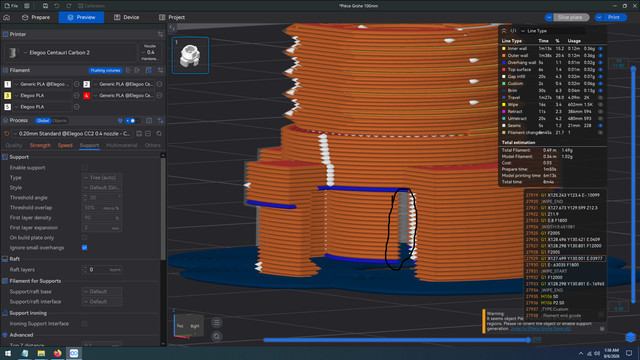The width and height of the screenshot is (640, 360).
Task: Open the Others settings tab
Action: [x=153, y=145]
